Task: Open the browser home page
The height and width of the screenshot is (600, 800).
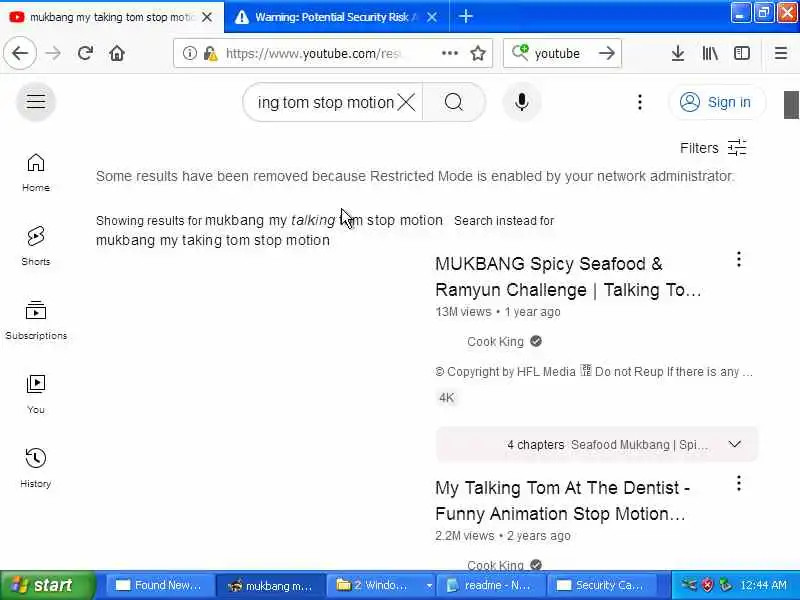Action: (117, 53)
